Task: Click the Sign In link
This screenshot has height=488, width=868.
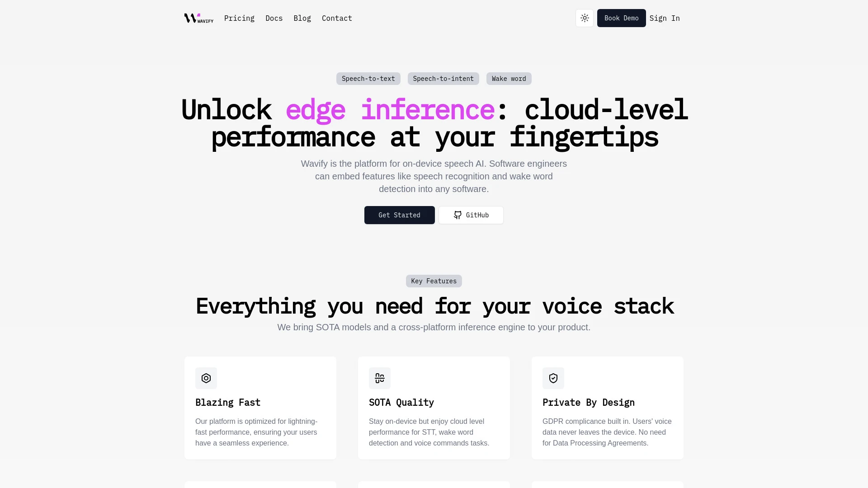Action: (x=665, y=18)
